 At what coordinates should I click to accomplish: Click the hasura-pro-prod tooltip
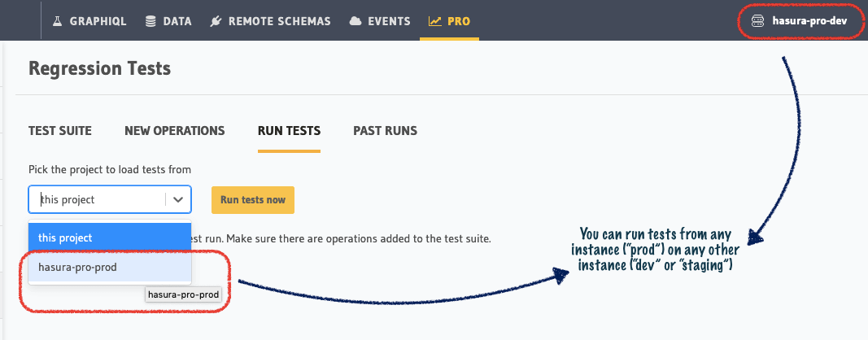click(x=185, y=295)
